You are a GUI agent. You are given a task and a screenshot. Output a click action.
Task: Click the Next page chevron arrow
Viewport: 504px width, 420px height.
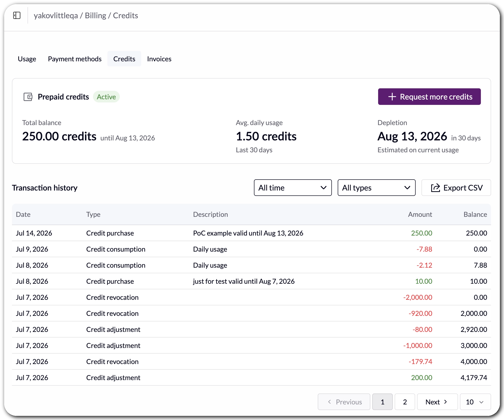[x=446, y=402]
